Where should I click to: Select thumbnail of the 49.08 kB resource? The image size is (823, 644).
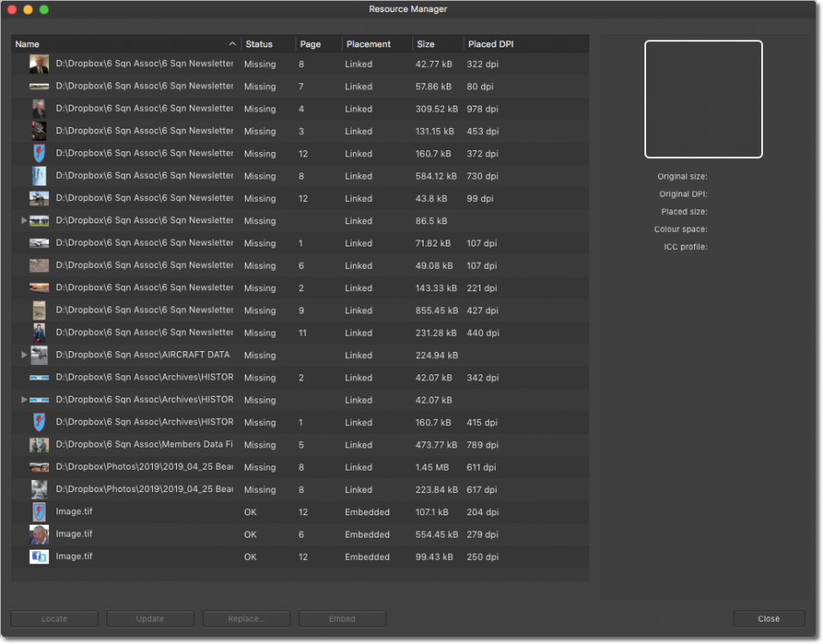(x=39, y=265)
